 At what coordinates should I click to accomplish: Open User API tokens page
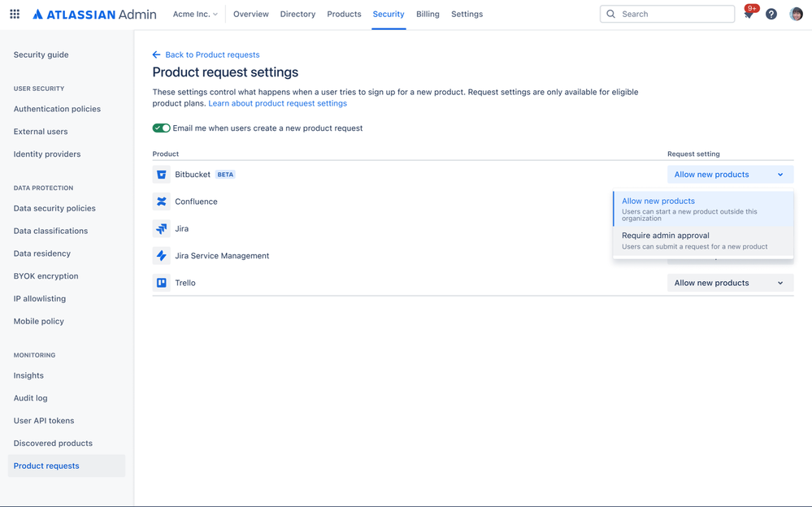coord(44,421)
